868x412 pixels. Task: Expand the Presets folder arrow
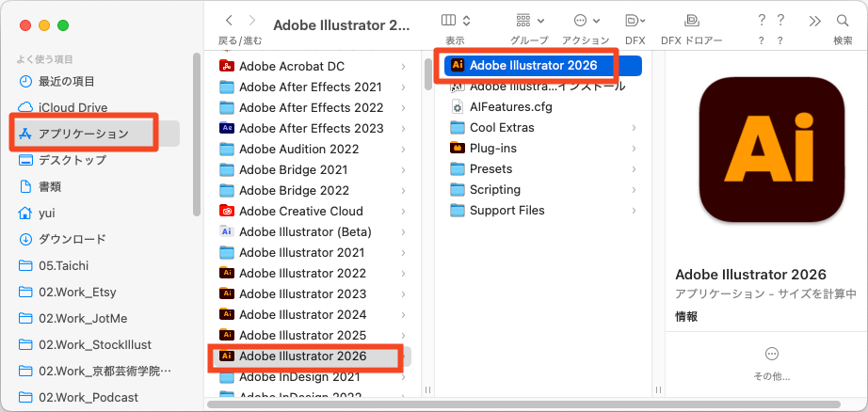point(634,169)
